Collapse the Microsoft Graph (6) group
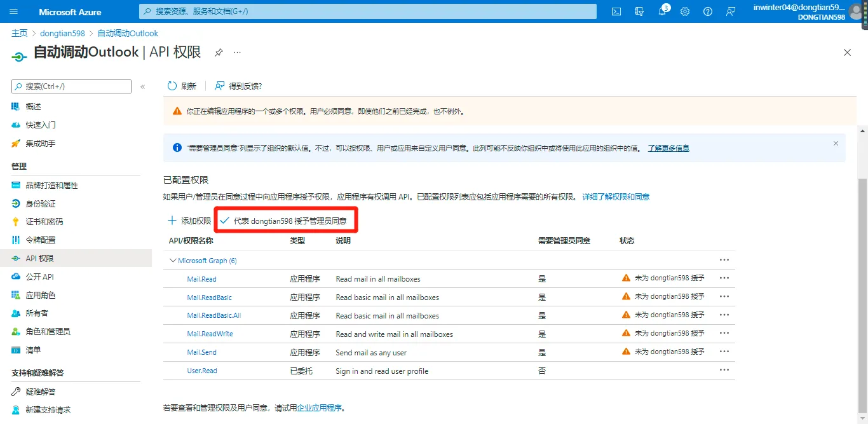This screenshot has width=868, height=424. pos(173,261)
